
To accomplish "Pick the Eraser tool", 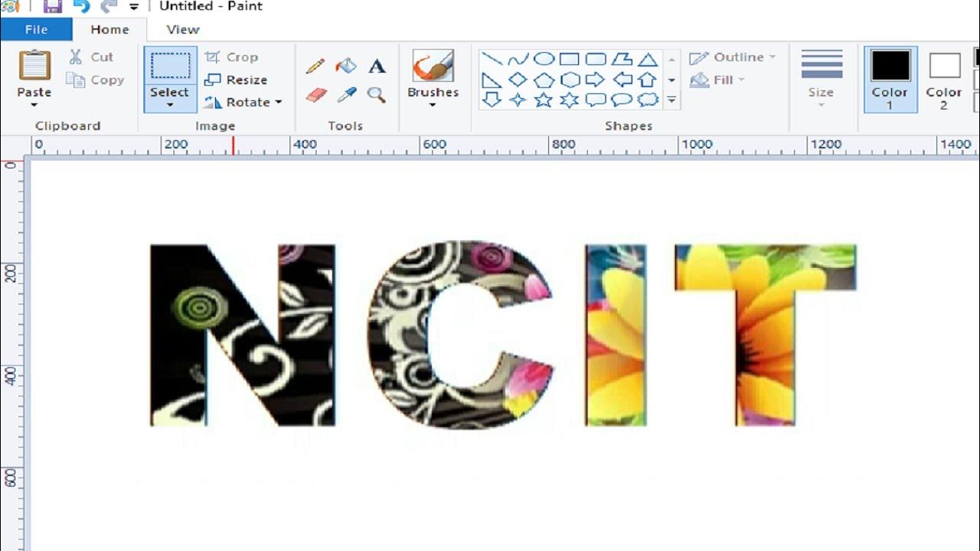I will (315, 95).
